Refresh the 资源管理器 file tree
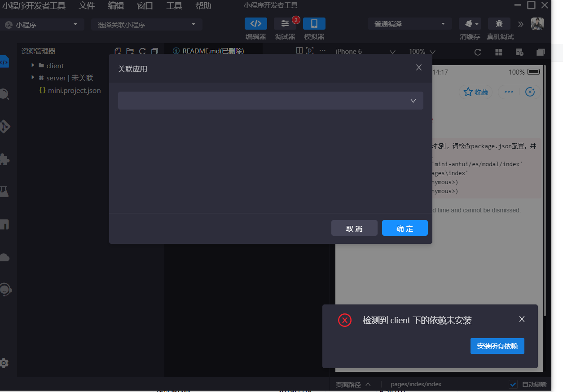The image size is (563, 392). click(x=142, y=51)
